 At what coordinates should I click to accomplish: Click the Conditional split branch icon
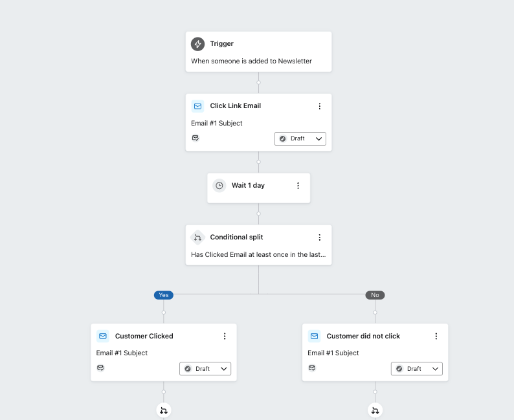click(x=197, y=238)
